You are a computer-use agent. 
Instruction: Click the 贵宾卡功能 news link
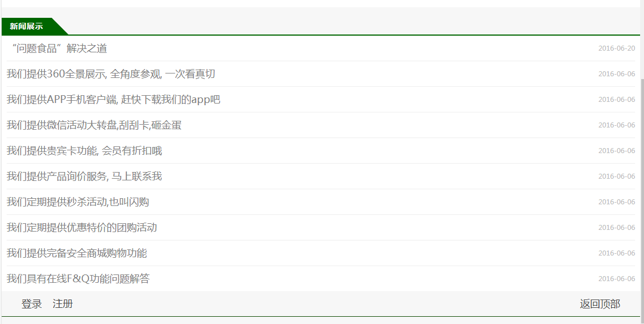pyautogui.click(x=84, y=151)
